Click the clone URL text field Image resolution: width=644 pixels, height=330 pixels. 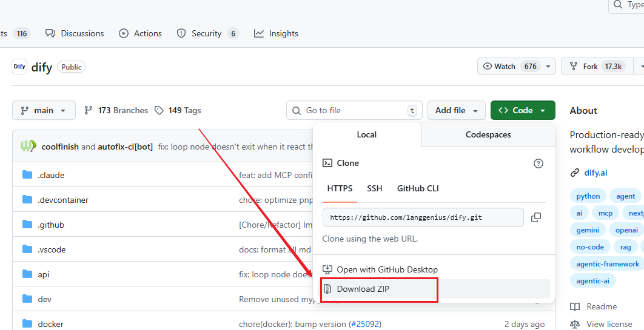423,217
